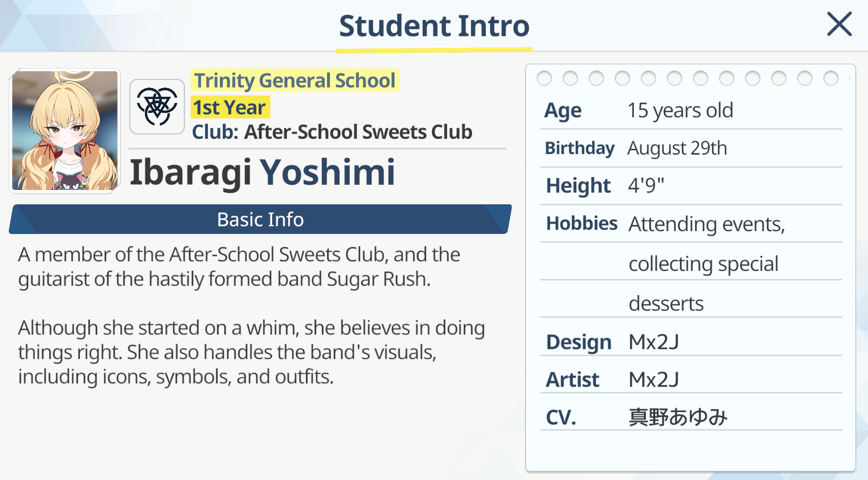868x480 pixels.
Task: Close the Student Intro window
Action: [x=839, y=24]
